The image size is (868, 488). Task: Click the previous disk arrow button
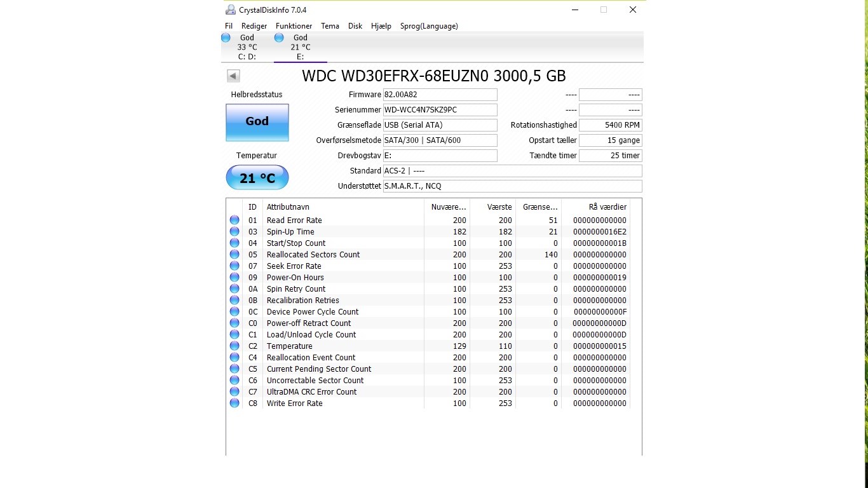[x=233, y=76]
